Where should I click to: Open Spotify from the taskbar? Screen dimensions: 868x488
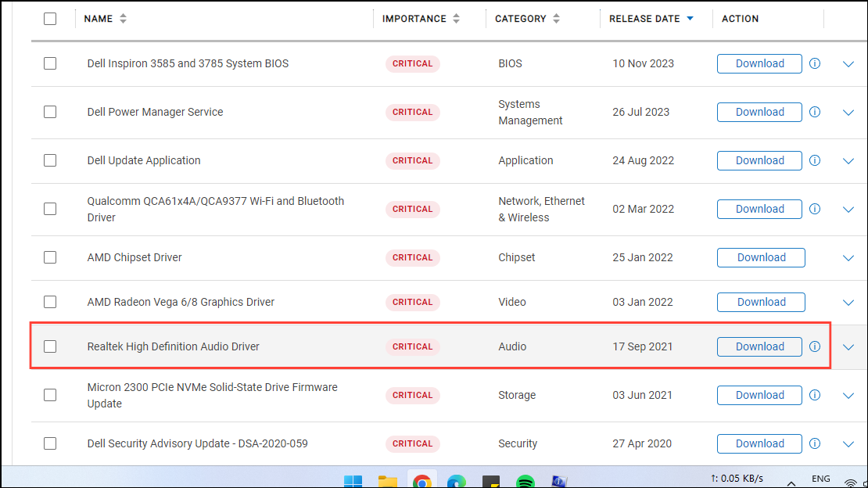tap(525, 482)
